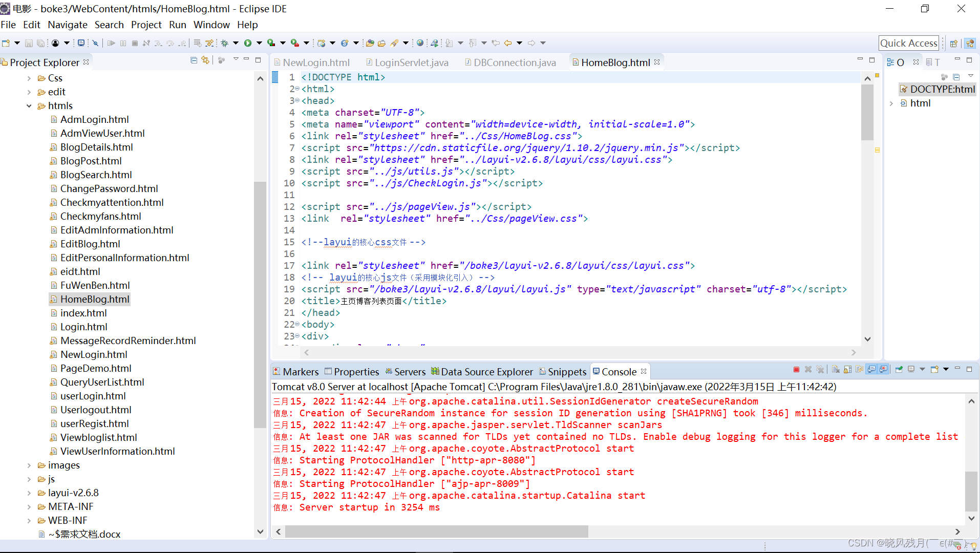Toggle Pin Console
The height and width of the screenshot is (553, 980).
click(899, 369)
